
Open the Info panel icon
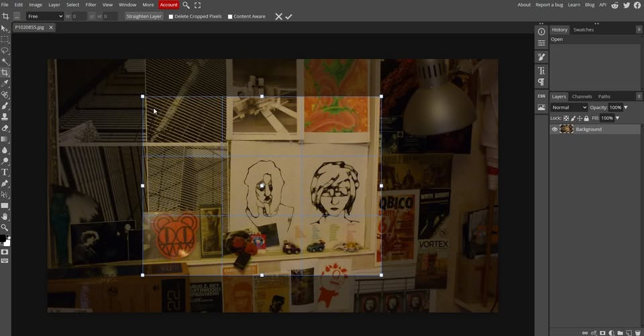click(x=541, y=32)
